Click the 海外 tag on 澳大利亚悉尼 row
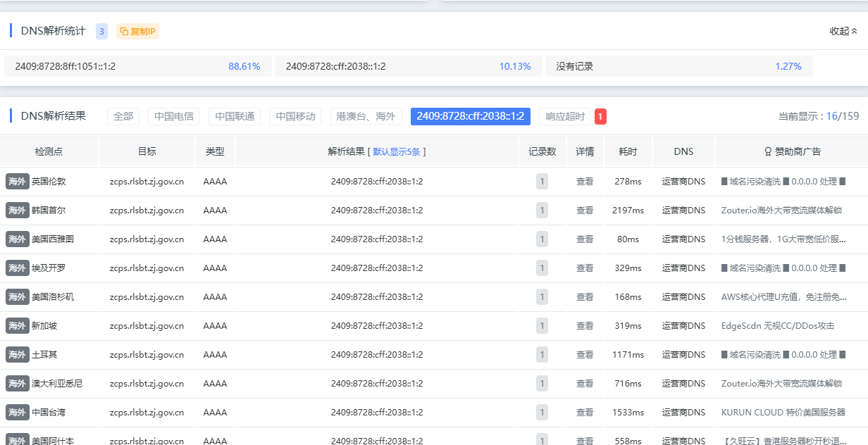868x445 pixels. point(18,384)
